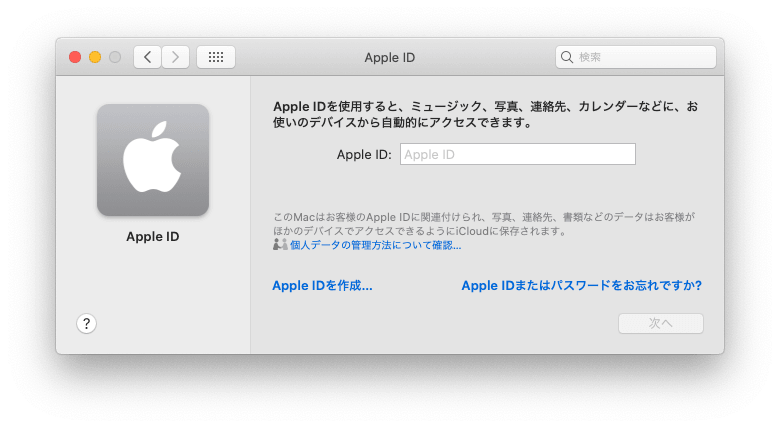Click the Apple IDを作成… link
The image size is (780, 428).
[322, 286]
